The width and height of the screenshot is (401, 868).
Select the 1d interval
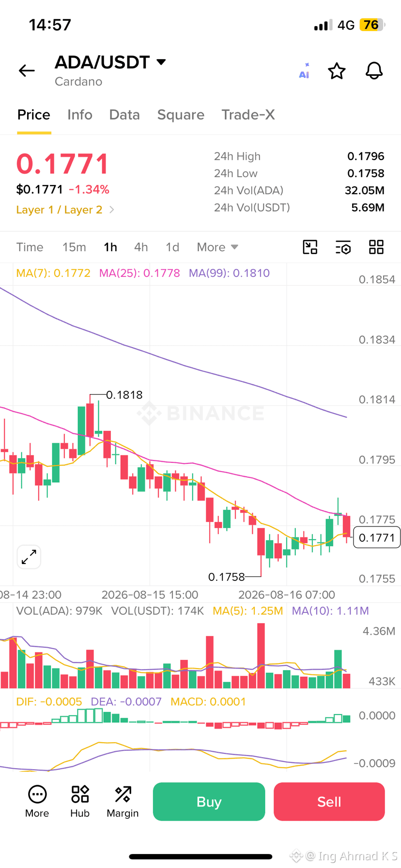172,247
